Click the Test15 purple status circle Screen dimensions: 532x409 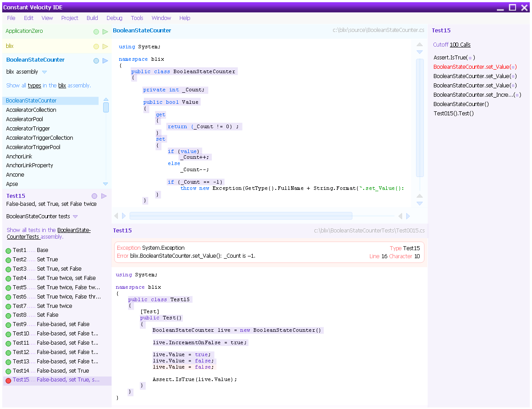[94, 196]
